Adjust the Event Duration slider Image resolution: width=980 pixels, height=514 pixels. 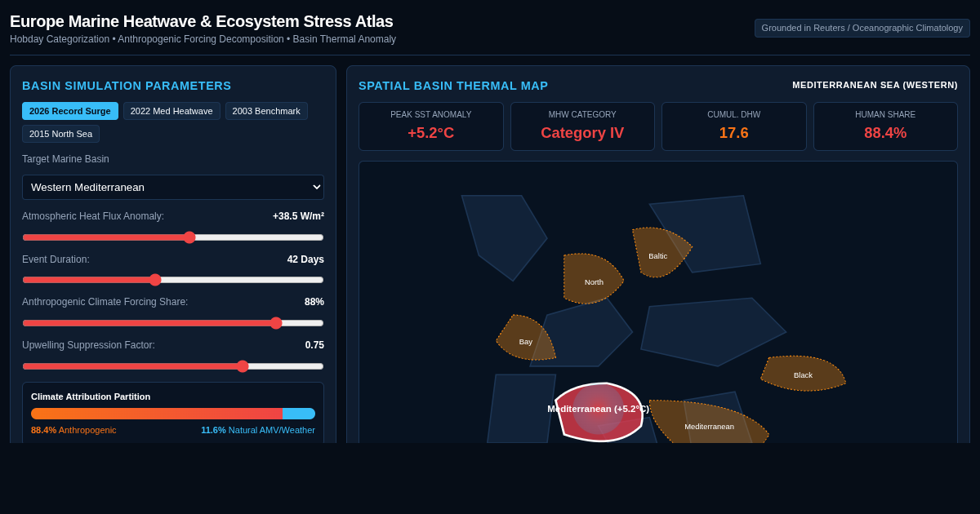173,280
